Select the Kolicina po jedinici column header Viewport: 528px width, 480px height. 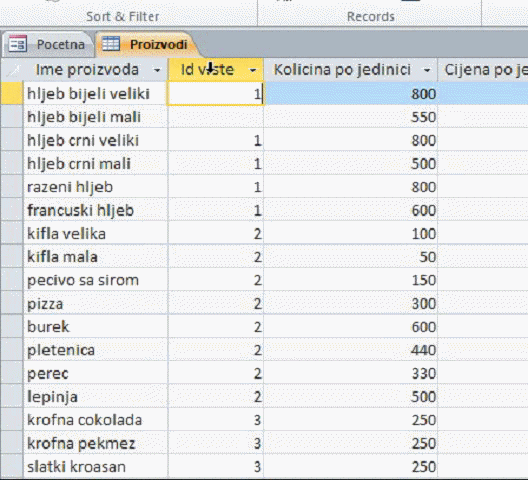click(x=351, y=70)
